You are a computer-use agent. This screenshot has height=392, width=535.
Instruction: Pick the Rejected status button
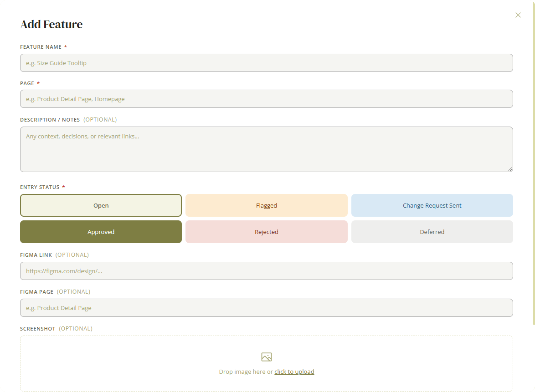[x=267, y=232]
